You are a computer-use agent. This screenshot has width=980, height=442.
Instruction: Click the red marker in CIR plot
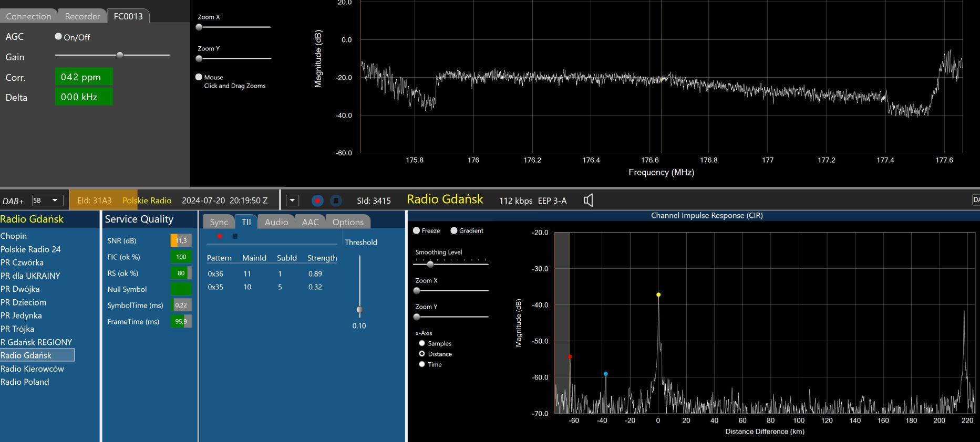(570, 356)
